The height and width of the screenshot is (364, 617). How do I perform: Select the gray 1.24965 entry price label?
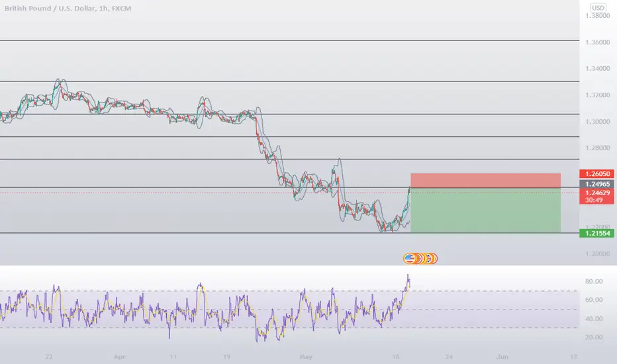(596, 184)
